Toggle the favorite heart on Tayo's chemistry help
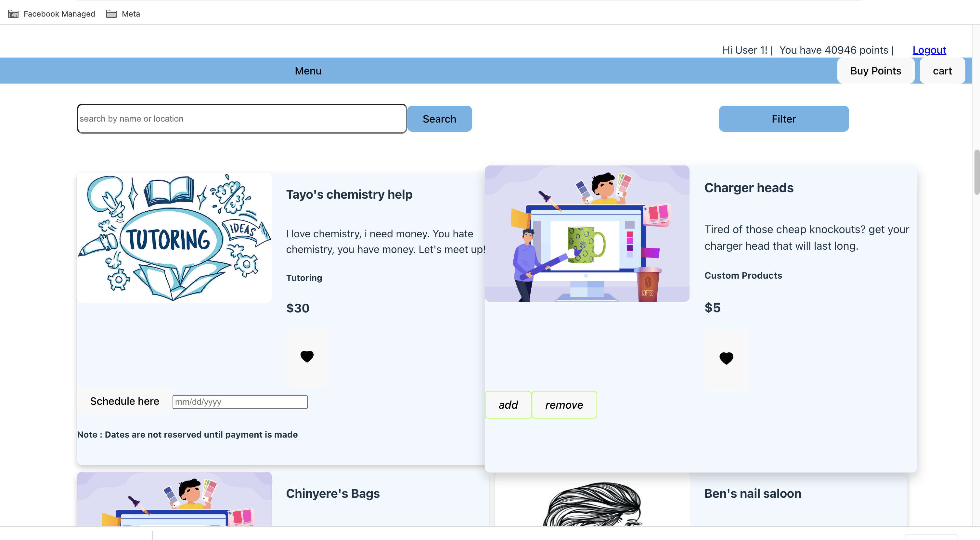 (x=307, y=357)
